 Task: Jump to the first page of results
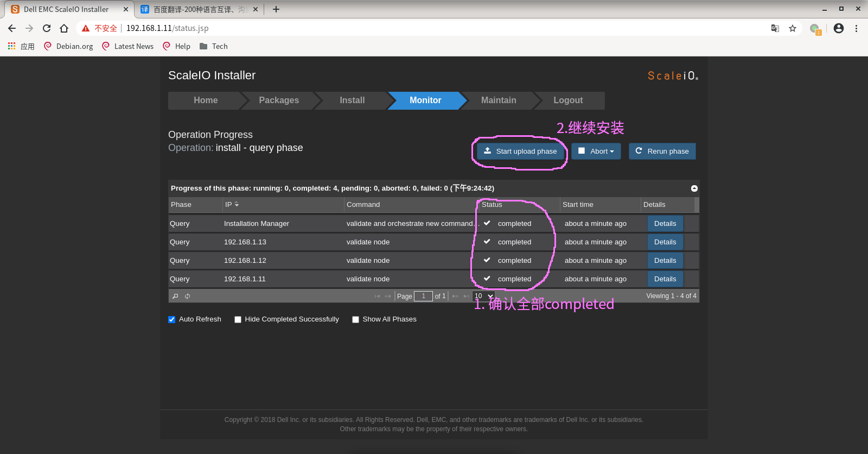(377, 296)
